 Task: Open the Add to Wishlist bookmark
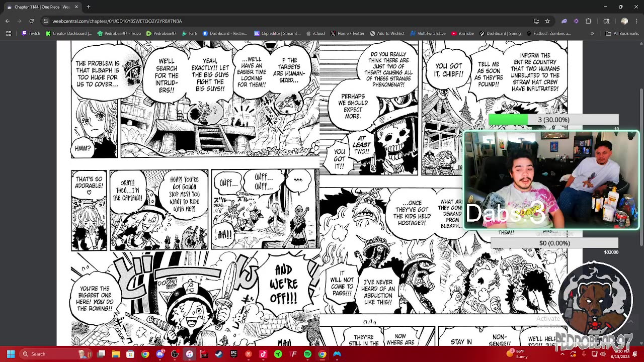pyautogui.click(x=387, y=34)
